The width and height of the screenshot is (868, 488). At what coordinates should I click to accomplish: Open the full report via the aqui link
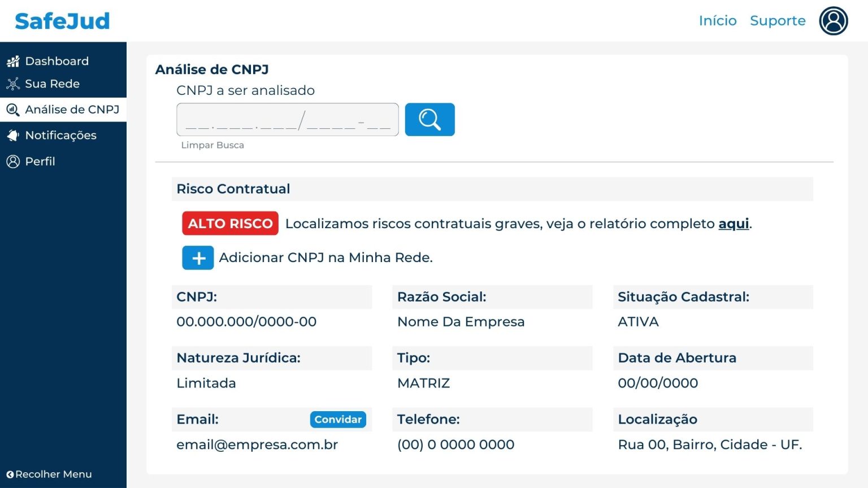tap(733, 224)
